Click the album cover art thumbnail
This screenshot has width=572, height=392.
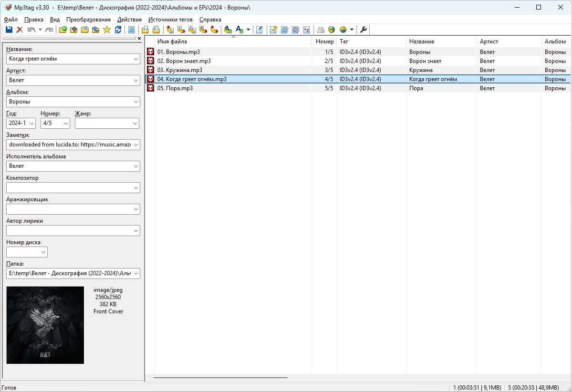(45, 325)
